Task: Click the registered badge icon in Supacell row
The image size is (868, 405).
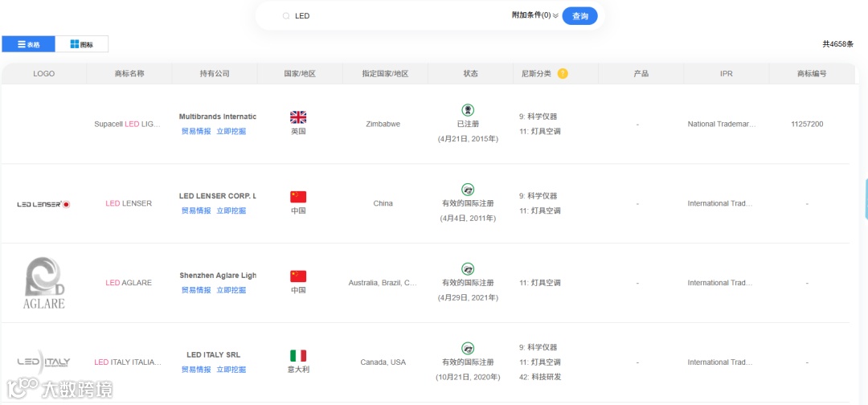Action: (x=468, y=110)
